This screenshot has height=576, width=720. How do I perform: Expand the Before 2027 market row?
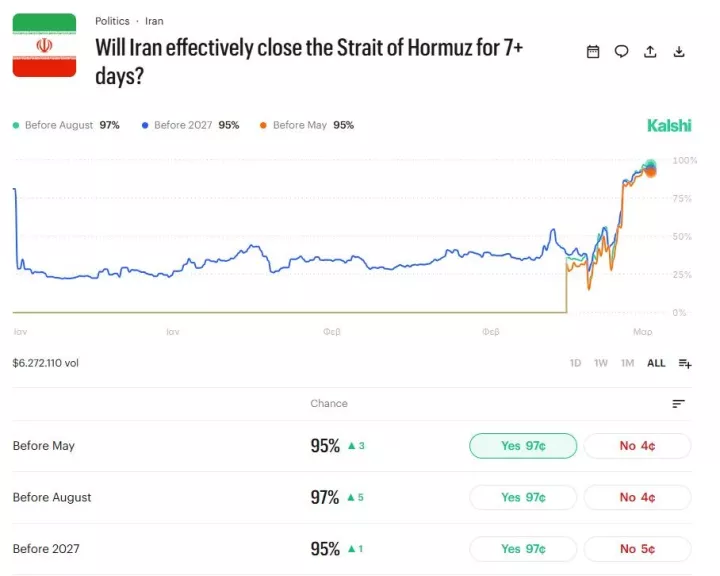(46, 549)
